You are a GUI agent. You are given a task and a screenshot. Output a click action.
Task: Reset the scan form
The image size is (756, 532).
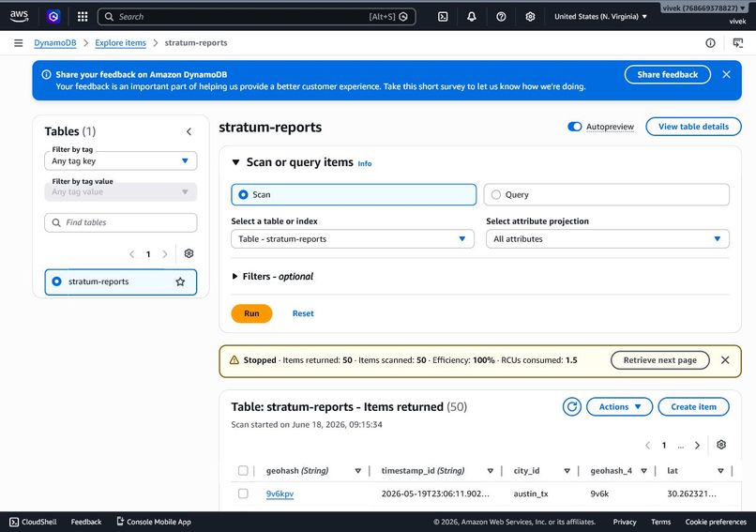303,313
